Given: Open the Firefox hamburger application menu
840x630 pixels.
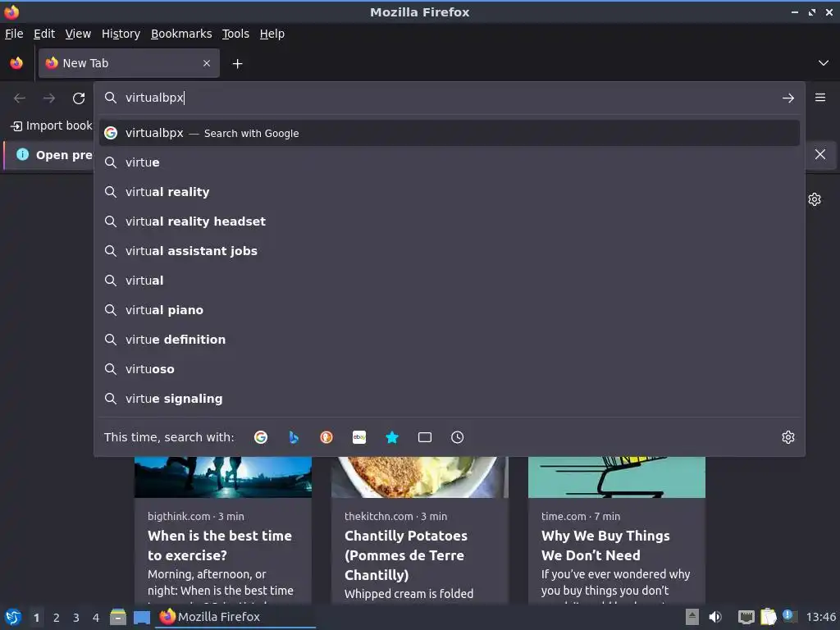Looking at the screenshot, I should pos(820,98).
